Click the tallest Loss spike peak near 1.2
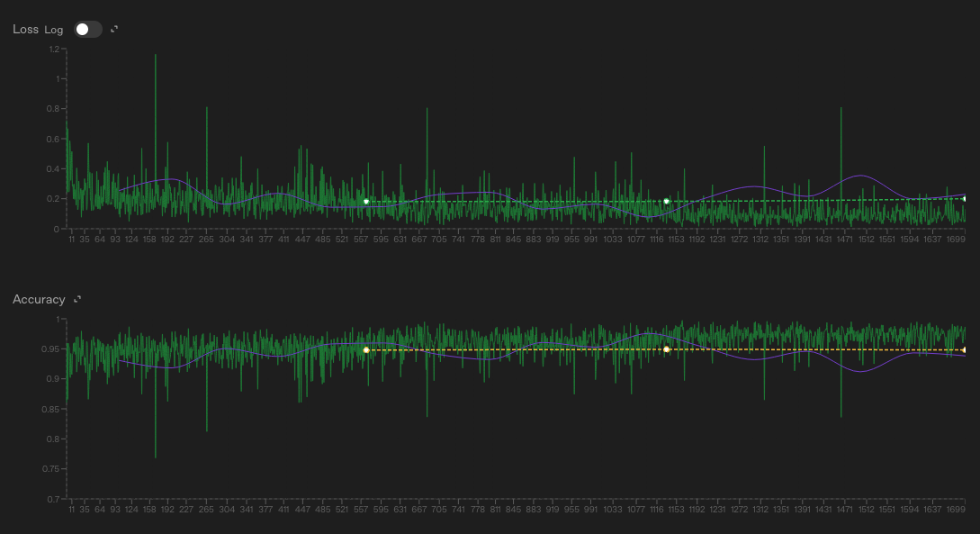 click(x=156, y=55)
